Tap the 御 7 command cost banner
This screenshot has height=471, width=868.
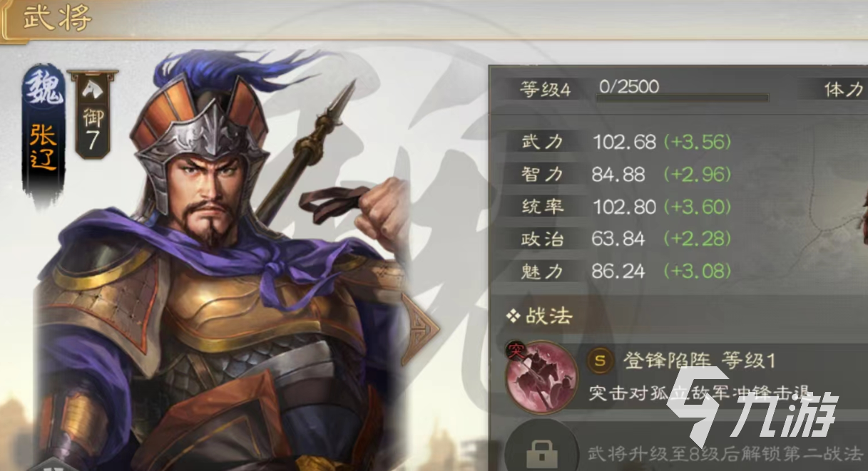tap(92, 113)
